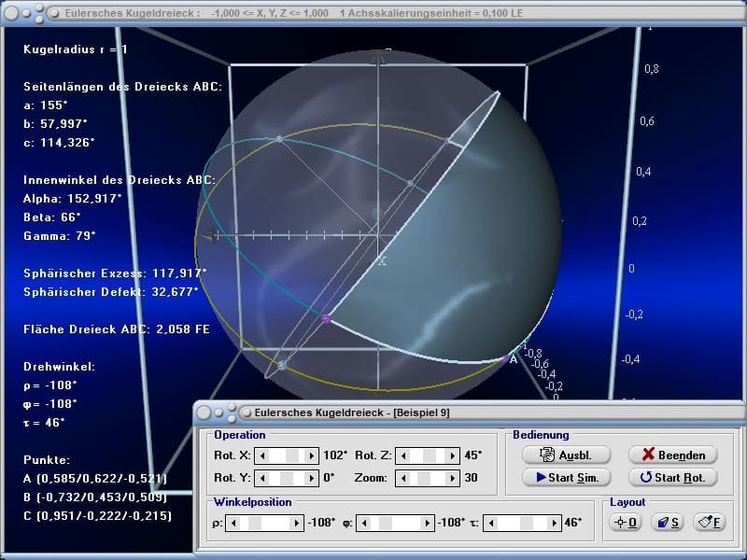747x560 pixels.
Task: Click the 'φ = -108°' readout on the left
Action: pos(50,404)
